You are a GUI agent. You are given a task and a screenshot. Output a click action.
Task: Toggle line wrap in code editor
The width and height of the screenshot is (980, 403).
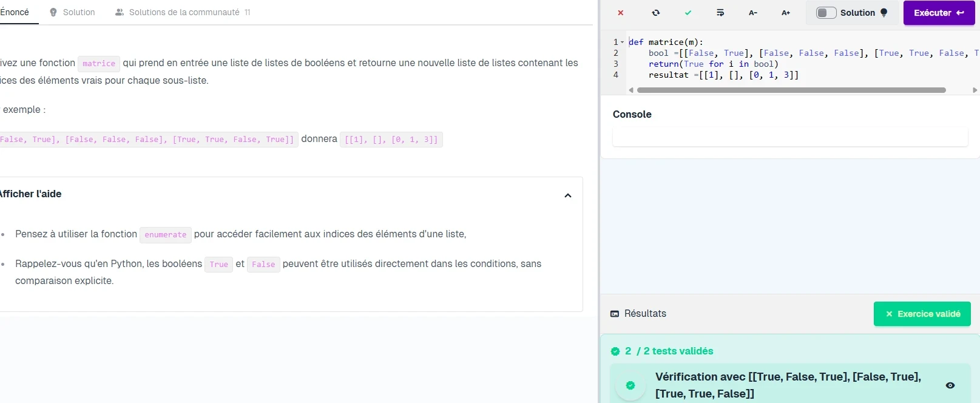(720, 13)
